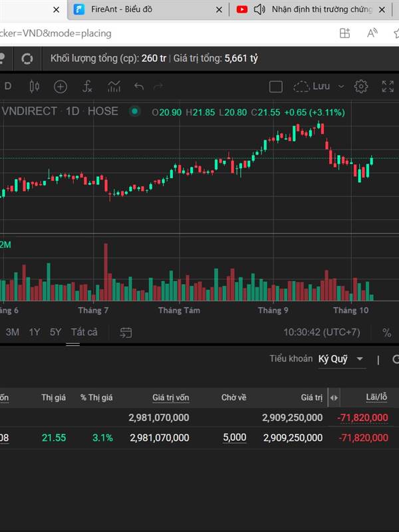Click Khối lượng tổng 260 tr text
The height and width of the screenshot is (532, 399).
point(108,59)
